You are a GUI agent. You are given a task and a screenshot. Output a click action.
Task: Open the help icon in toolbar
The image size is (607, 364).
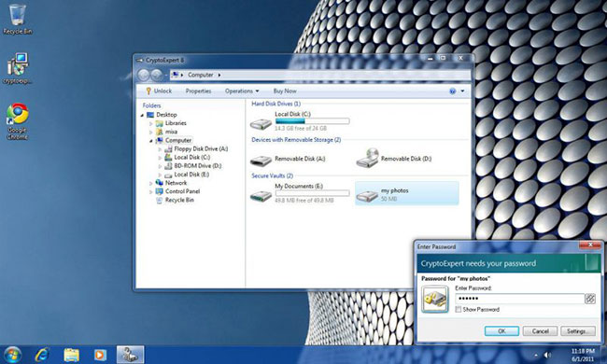452,91
